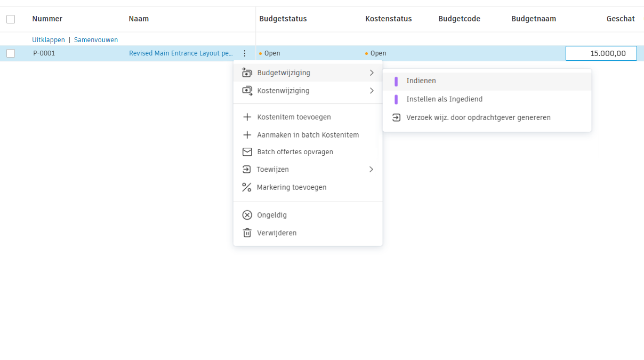Toggle the select-all checkbox in the header
644x360 pixels.
click(11, 19)
